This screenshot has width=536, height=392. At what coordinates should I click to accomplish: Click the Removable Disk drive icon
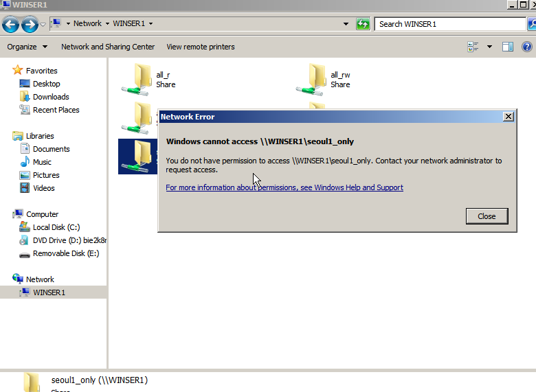click(25, 255)
